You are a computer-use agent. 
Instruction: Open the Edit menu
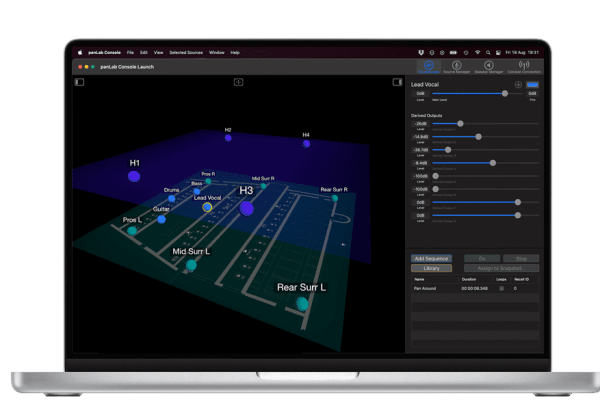[143, 52]
